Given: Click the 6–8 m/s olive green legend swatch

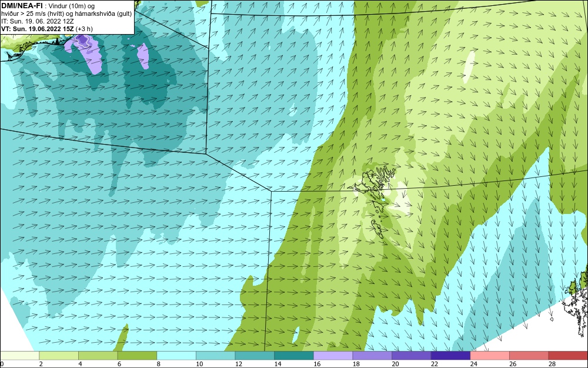Looking at the screenshot, I should [137, 356].
